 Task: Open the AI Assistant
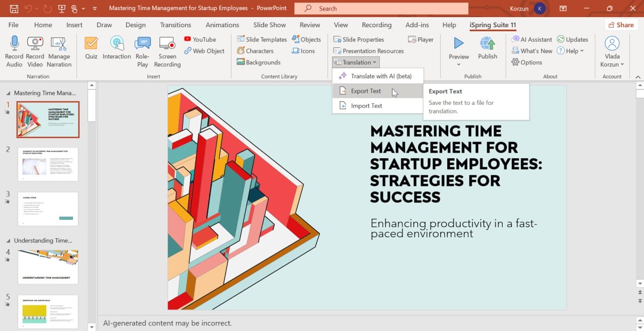pyautogui.click(x=532, y=39)
